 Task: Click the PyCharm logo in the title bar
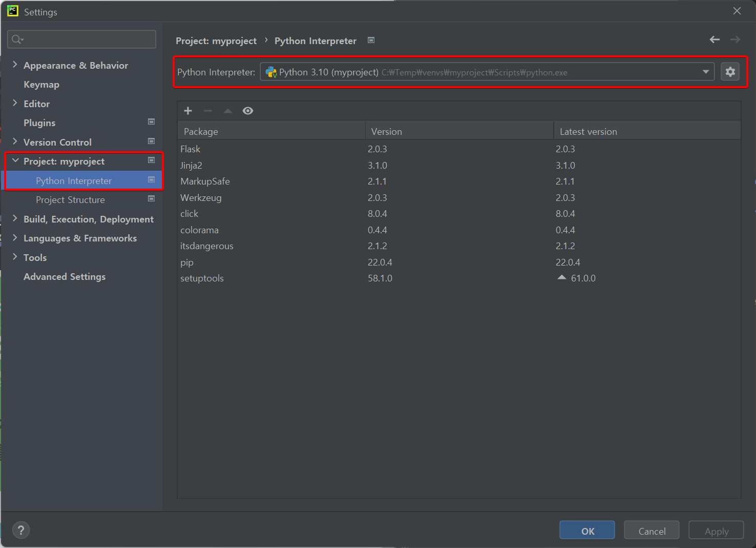(x=13, y=11)
